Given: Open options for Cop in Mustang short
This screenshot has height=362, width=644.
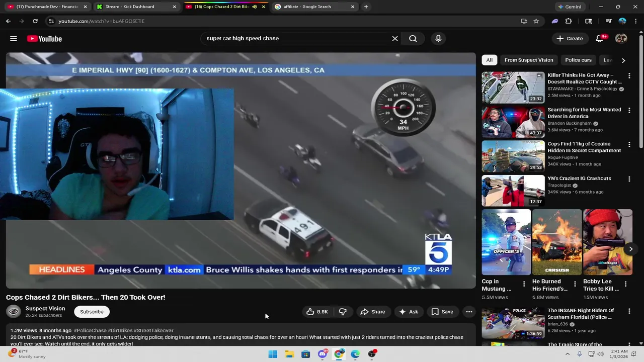Looking at the screenshot, I should point(524,284).
